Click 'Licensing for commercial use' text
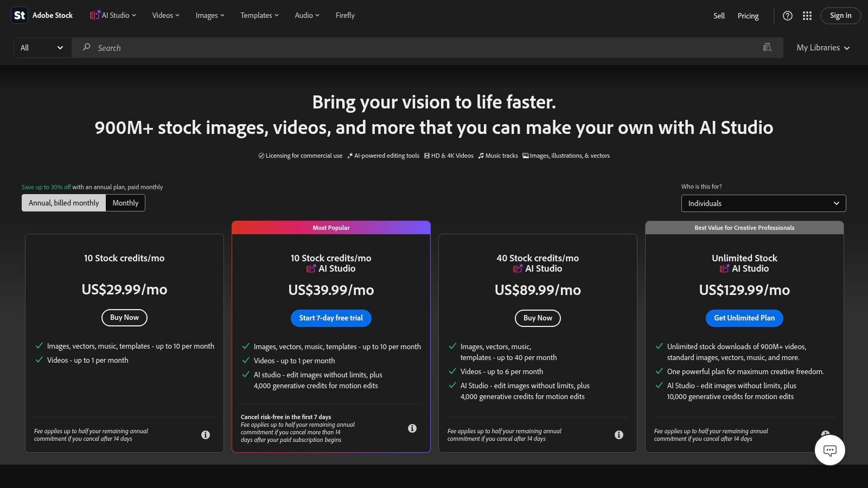 (x=304, y=156)
